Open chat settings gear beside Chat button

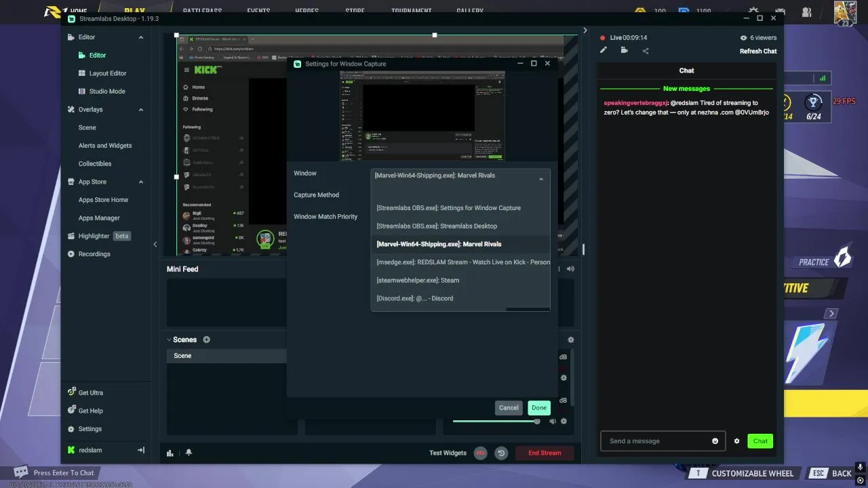736,441
